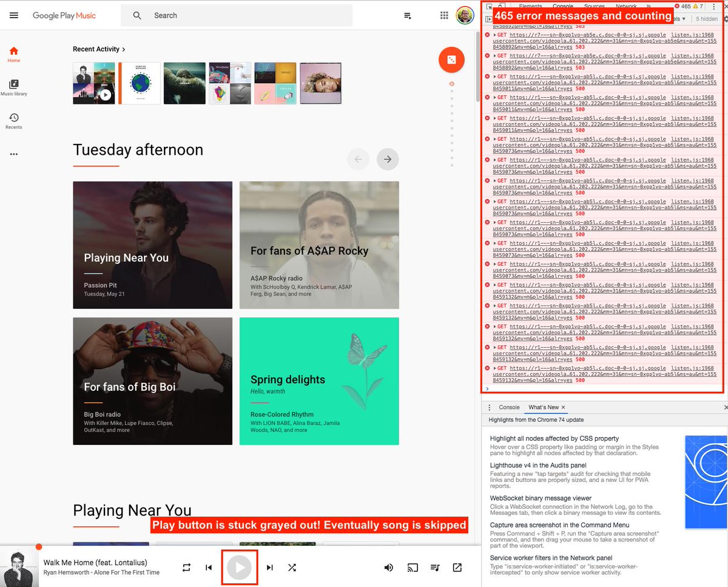The width and height of the screenshot is (728, 587).
Task: Show more sidebar options (three dots)
Action: coord(14,154)
